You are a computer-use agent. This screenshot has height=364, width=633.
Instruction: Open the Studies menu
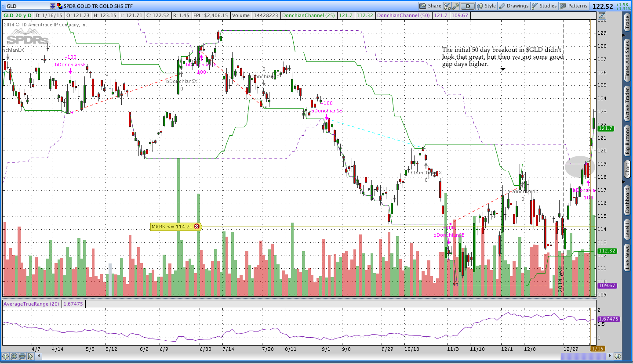pos(544,6)
